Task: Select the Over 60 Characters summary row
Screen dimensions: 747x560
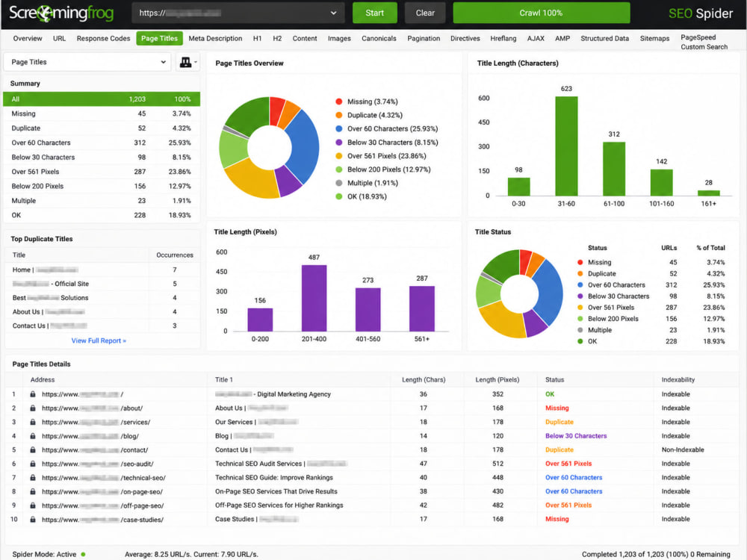Action: click(102, 143)
